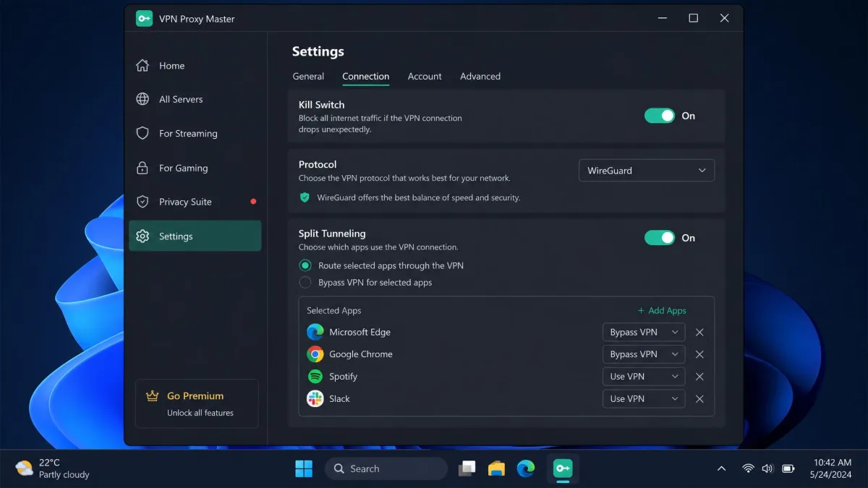Turn off the Kill Switch toggle

point(660,116)
